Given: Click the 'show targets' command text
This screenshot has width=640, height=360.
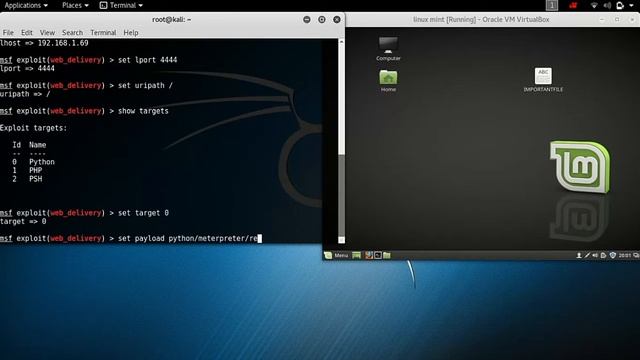Looking at the screenshot, I should [143, 111].
